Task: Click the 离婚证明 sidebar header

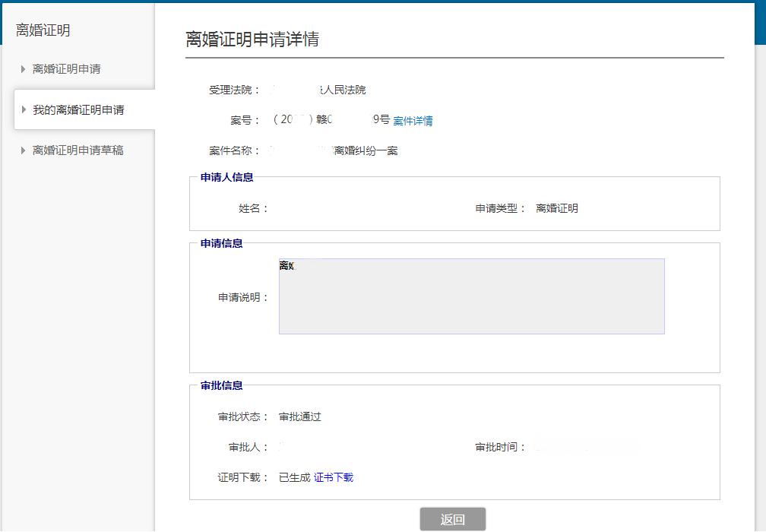Action: 43,30
